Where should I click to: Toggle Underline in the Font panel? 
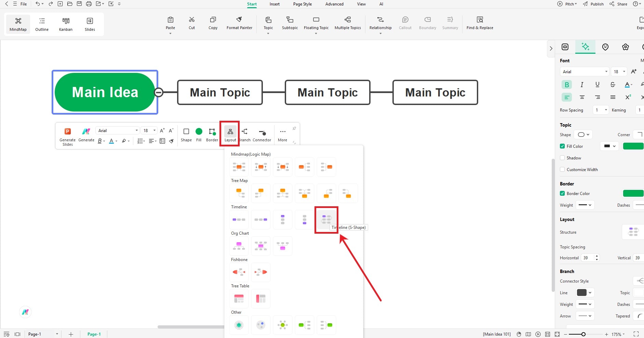click(597, 84)
